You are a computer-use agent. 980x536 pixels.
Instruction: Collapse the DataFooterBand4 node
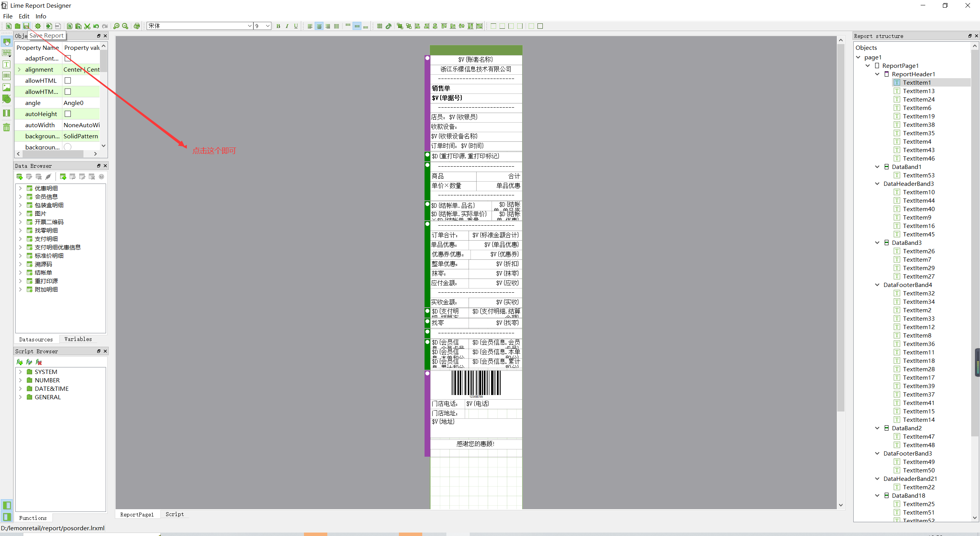pos(877,285)
